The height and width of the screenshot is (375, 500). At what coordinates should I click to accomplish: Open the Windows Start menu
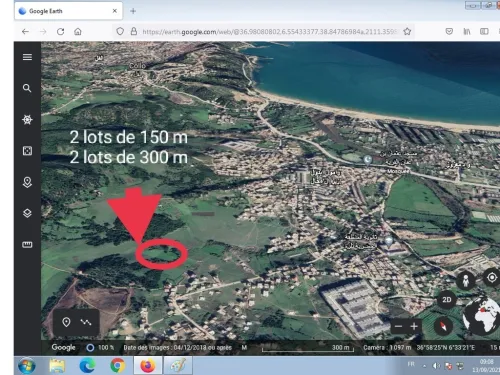pos(27,366)
